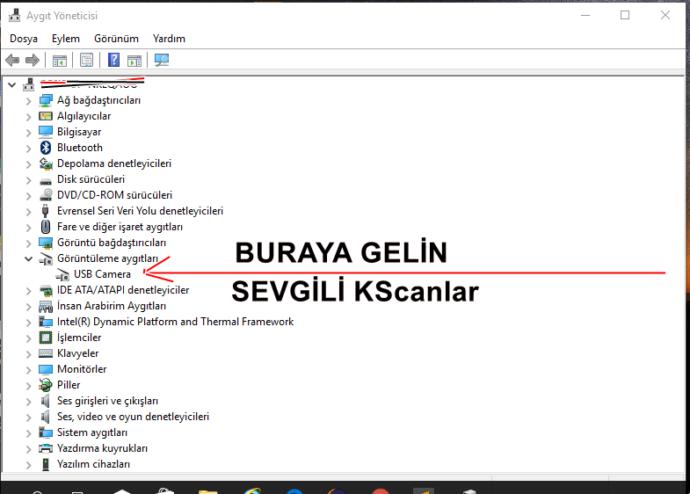Screen dimensions: 690x494
Task: Open the Yardım menu
Action: coord(169,39)
